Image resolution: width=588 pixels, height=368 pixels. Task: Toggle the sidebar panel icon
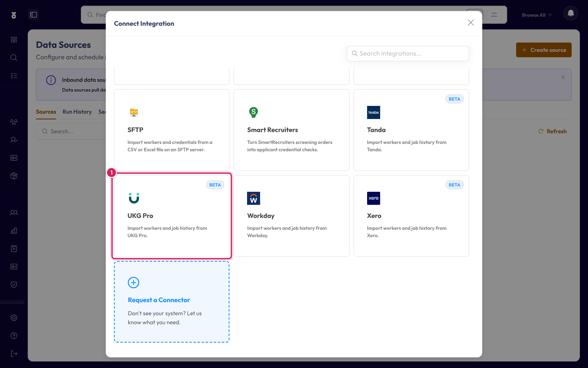(x=33, y=15)
